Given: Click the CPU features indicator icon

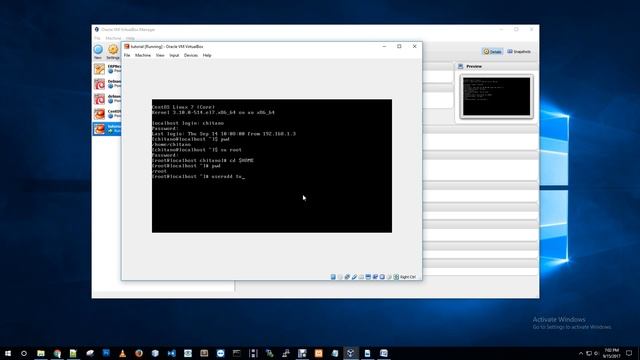Looking at the screenshot, I should [382, 277].
